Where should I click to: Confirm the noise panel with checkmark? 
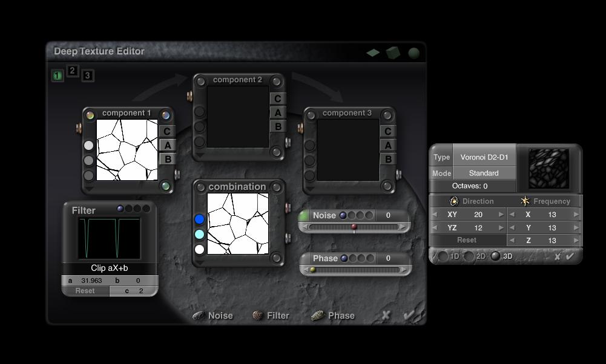point(570,256)
